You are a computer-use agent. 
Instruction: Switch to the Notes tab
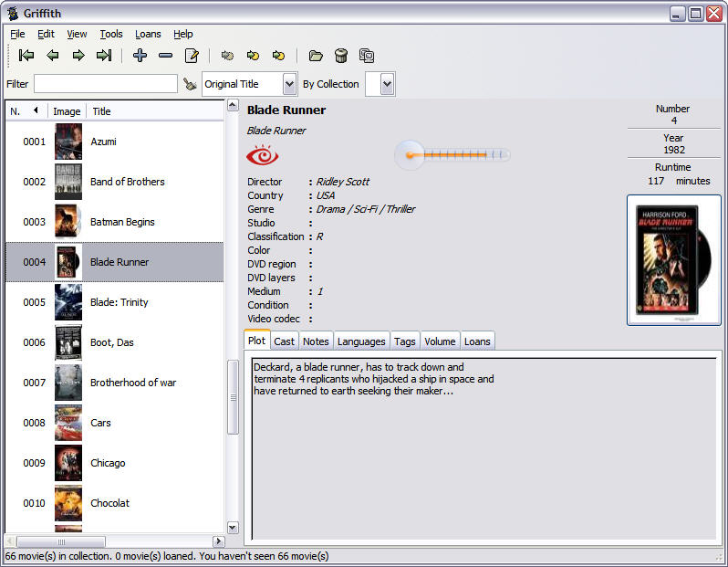[x=316, y=341]
